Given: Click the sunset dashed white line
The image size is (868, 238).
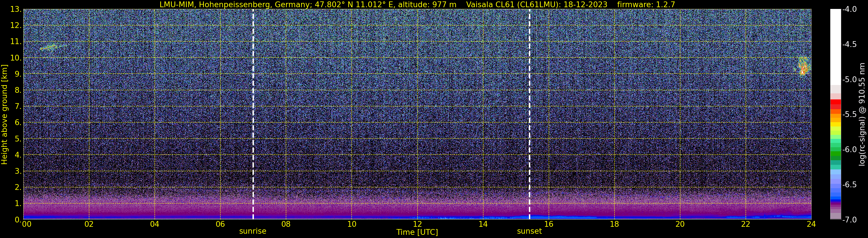Looking at the screenshot, I should (529, 114).
